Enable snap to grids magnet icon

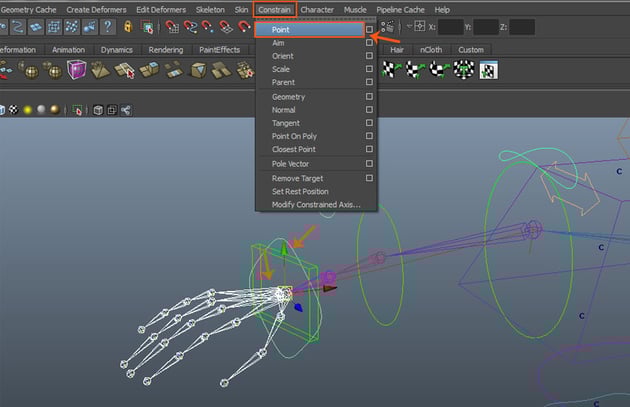click(x=172, y=27)
